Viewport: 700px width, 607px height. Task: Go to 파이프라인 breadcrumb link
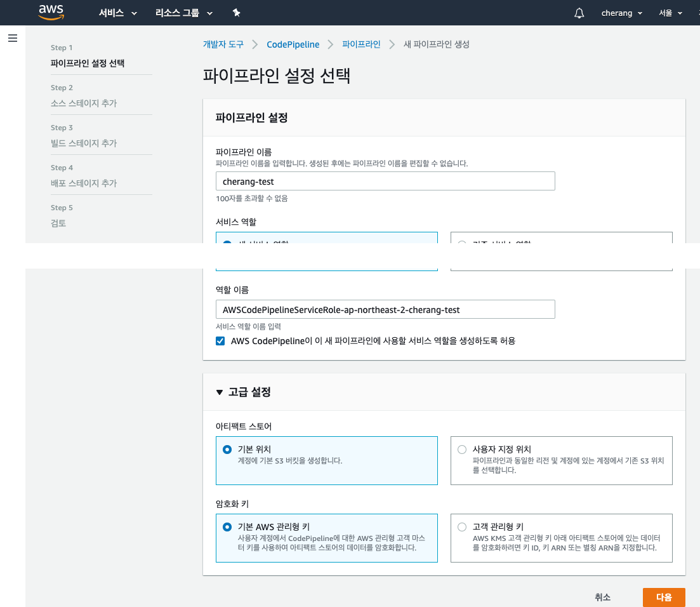[361, 44]
